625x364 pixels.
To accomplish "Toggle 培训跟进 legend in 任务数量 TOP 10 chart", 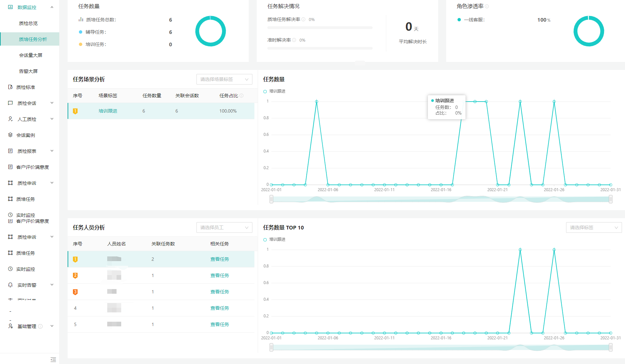I will click(x=274, y=239).
